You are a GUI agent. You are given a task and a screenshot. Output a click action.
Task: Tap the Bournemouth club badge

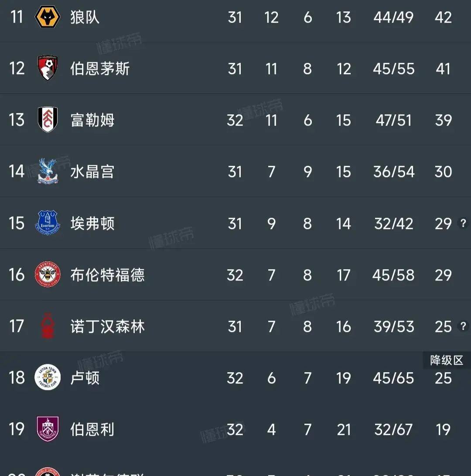pyautogui.click(x=48, y=68)
